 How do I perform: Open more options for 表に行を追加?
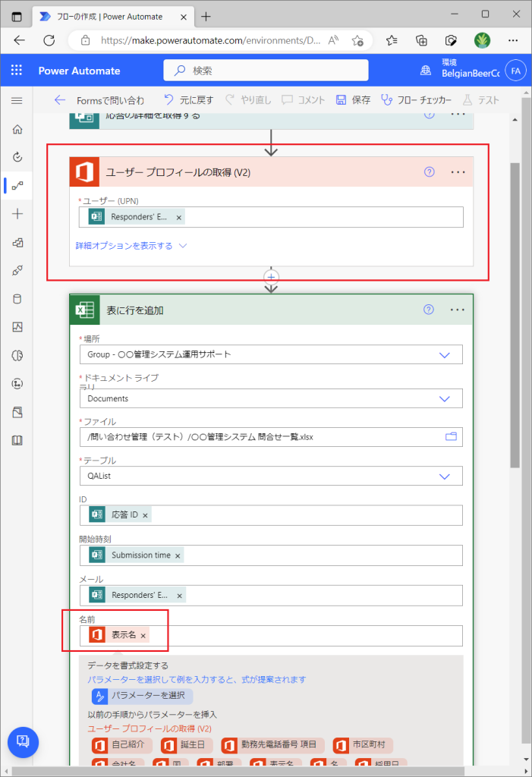tap(458, 310)
